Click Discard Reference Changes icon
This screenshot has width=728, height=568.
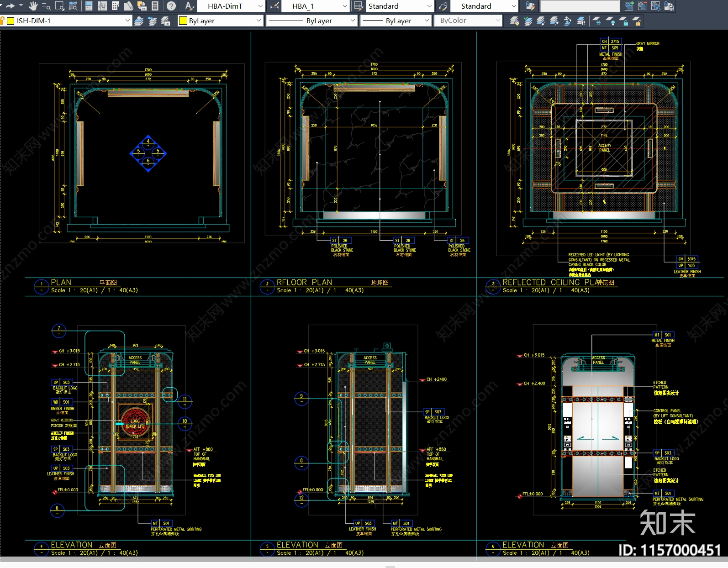[655, 6]
